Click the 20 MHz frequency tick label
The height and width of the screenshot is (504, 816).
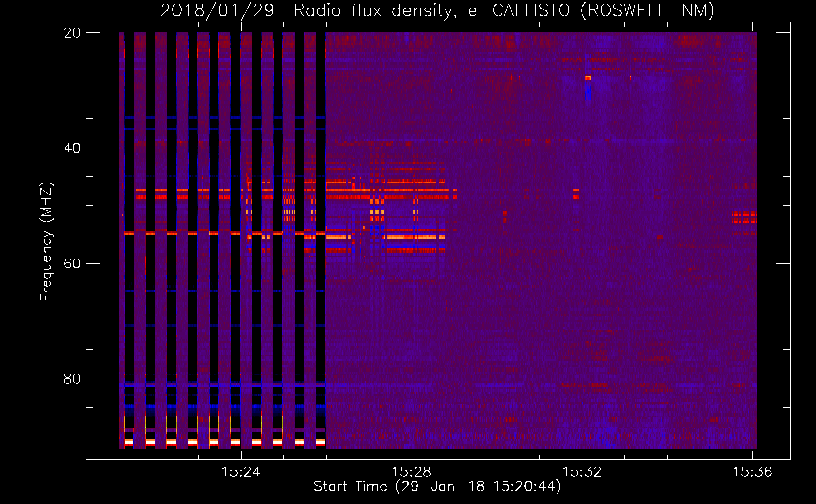pyautogui.click(x=72, y=33)
